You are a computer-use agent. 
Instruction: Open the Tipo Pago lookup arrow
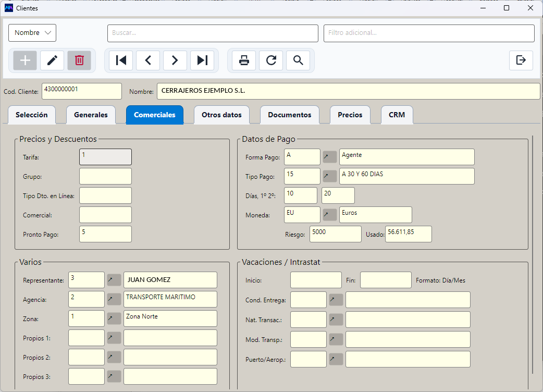pyautogui.click(x=330, y=176)
